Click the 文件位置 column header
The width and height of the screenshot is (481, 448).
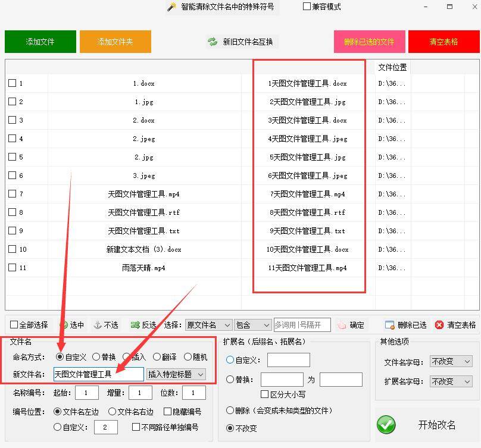coord(393,67)
